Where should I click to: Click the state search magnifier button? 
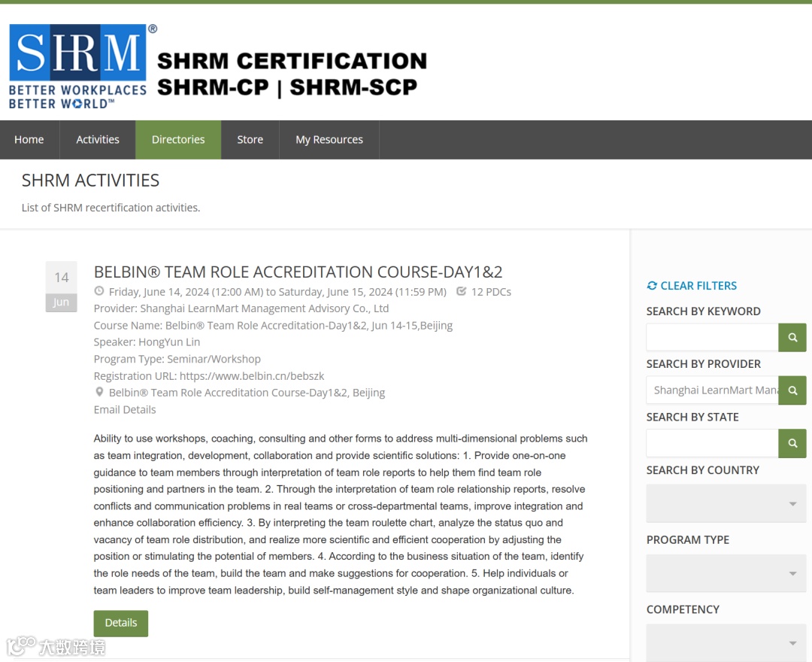792,443
